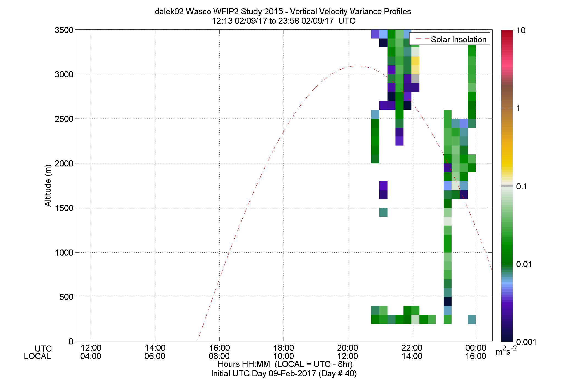This screenshot has height=392, width=577.
Task: Click the colorbar label 10
Action: (521, 30)
